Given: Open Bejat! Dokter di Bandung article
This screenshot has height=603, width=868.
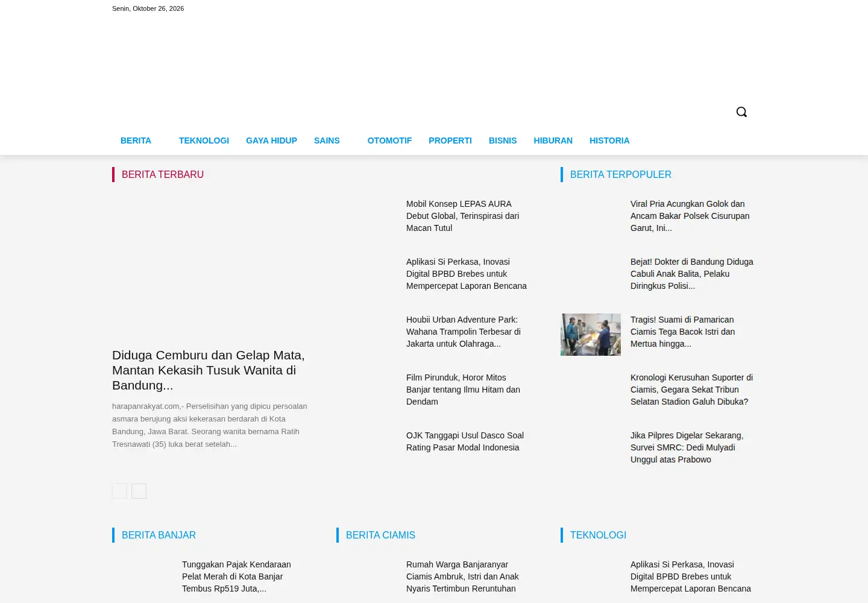Looking at the screenshot, I should pos(692,274).
